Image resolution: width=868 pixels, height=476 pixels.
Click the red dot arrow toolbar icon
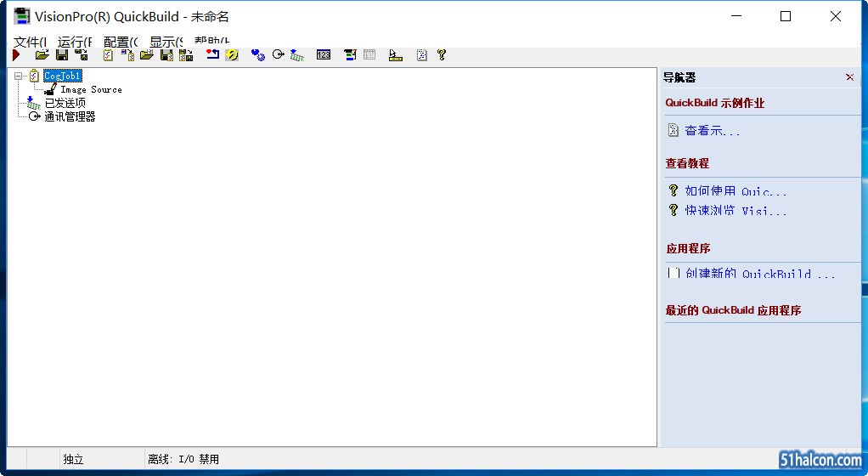coord(212,54)
